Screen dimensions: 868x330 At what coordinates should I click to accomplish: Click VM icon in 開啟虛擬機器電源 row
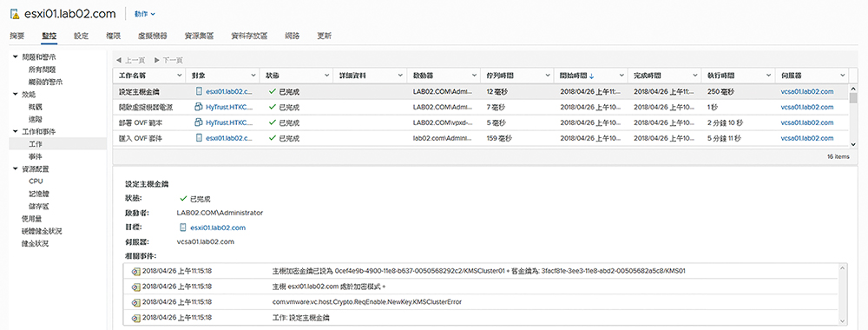[199, 107]
